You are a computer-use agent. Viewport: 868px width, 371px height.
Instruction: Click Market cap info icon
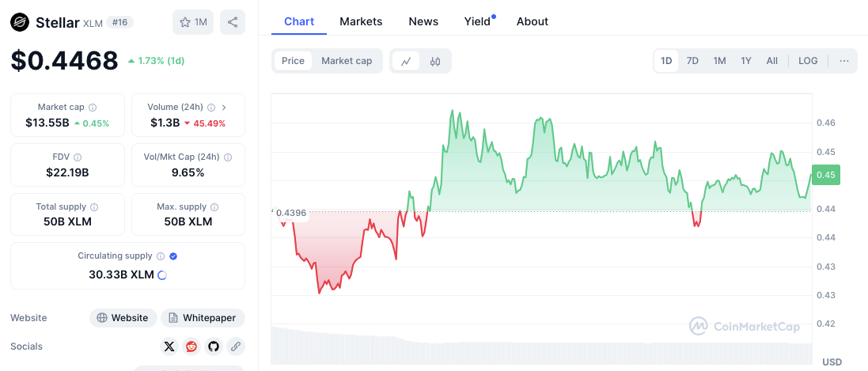93,108
